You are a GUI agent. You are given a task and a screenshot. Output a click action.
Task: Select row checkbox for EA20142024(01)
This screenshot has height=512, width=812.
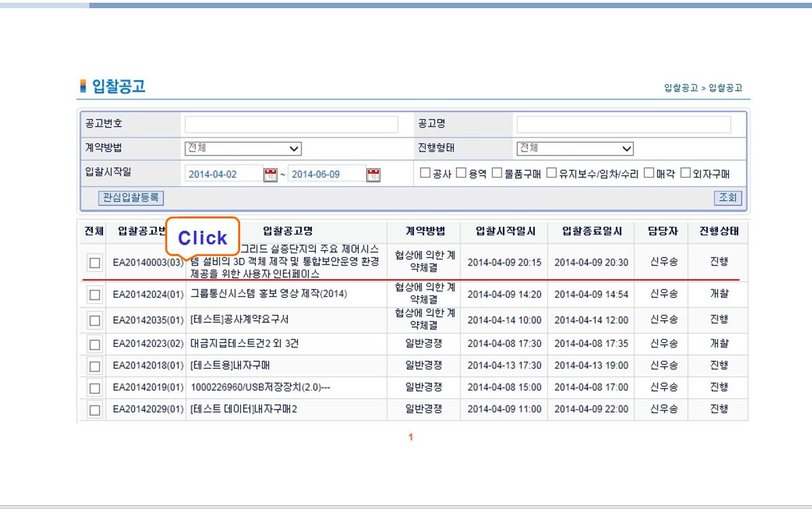tap(95, 295)
